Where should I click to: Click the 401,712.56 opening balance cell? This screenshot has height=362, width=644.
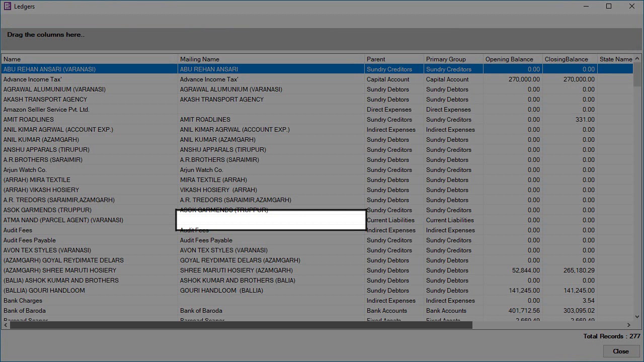[x=513, y=310]
